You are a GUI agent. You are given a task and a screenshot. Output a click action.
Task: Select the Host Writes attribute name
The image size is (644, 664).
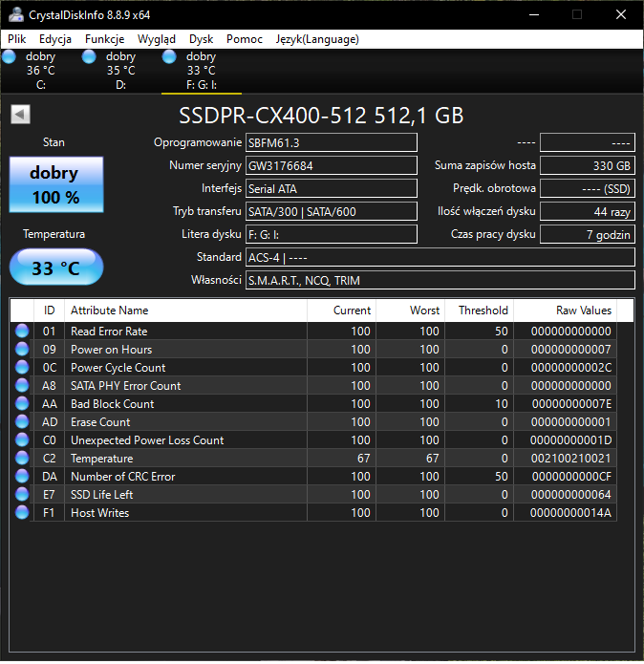point(100,513)
